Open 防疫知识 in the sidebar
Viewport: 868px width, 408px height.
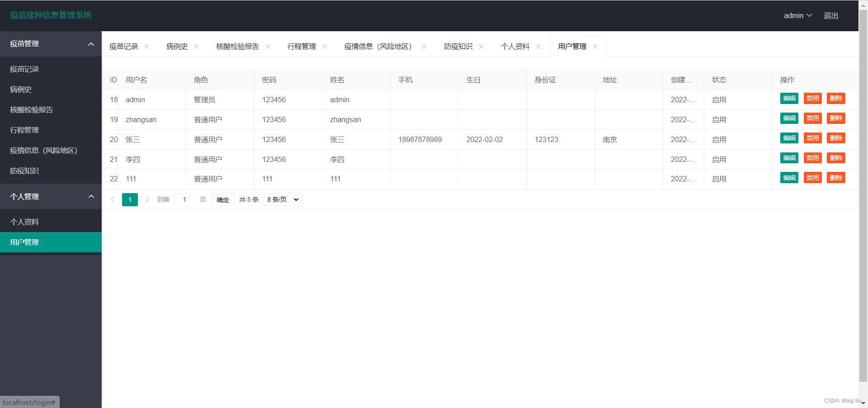[51, 171]
